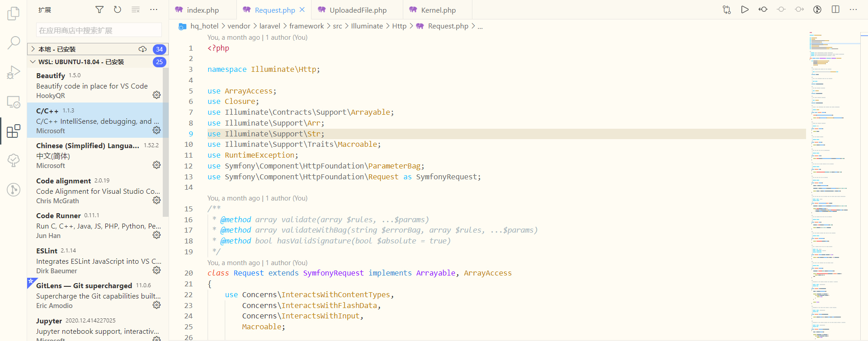868x341 pixels.
Task: Run code with play icon
Action: (745, 9)
